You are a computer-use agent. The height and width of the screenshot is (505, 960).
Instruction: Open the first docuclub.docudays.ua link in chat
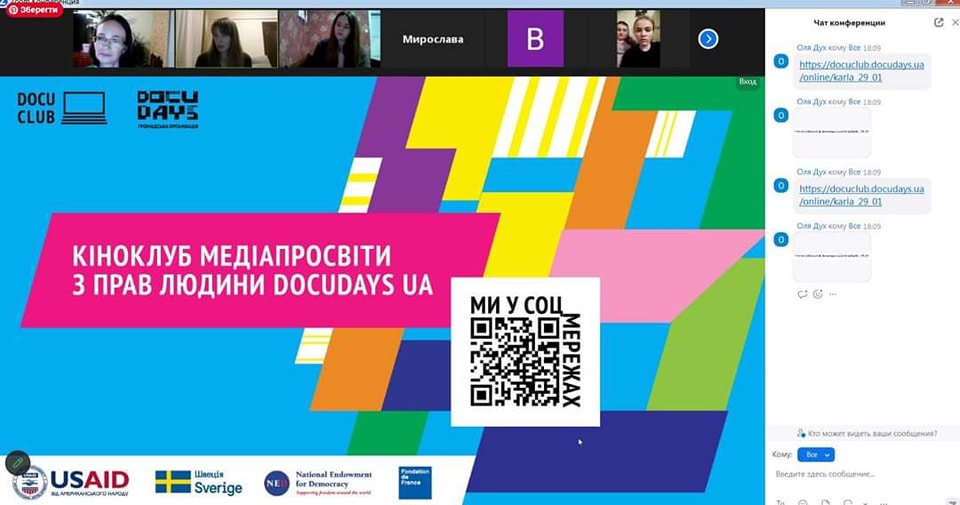click(861, 71)
